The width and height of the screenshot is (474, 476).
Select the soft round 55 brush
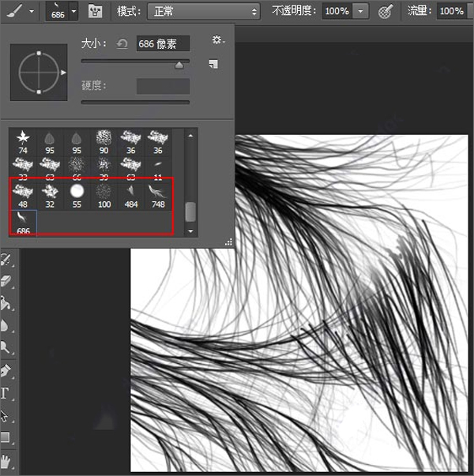pos(77,196)
